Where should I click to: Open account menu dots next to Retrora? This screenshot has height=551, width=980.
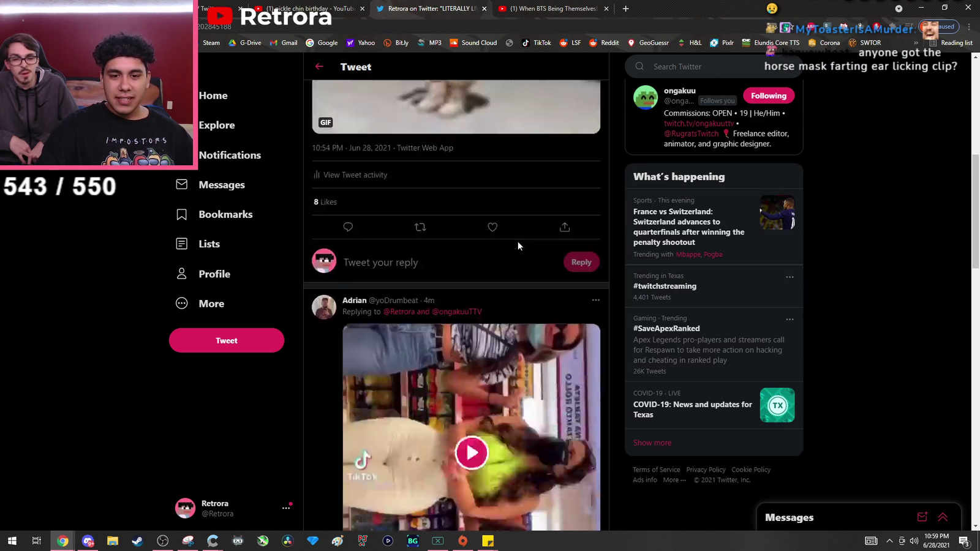(286, 508)
